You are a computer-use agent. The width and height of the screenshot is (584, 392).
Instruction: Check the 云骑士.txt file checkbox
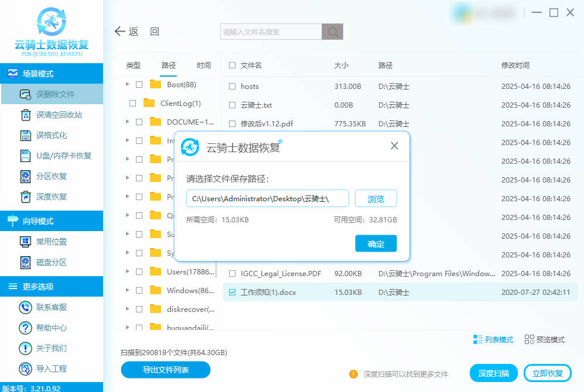(x=233, y=105)
